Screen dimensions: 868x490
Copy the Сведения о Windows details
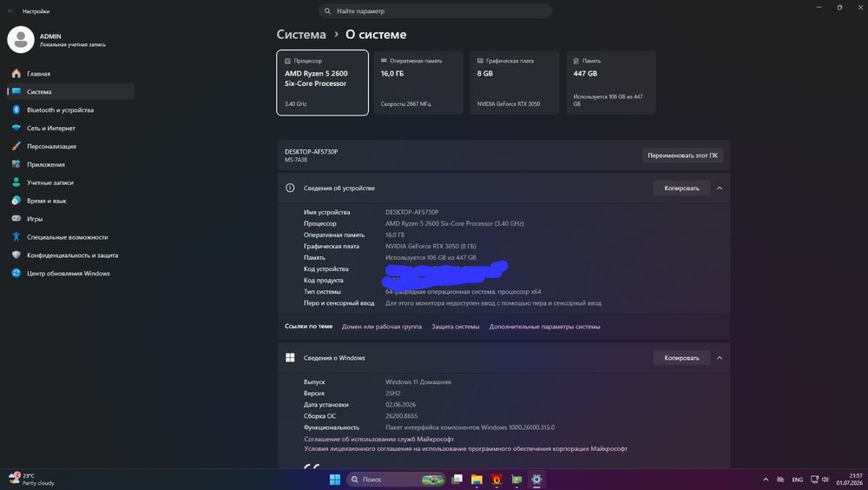[681, 358]
